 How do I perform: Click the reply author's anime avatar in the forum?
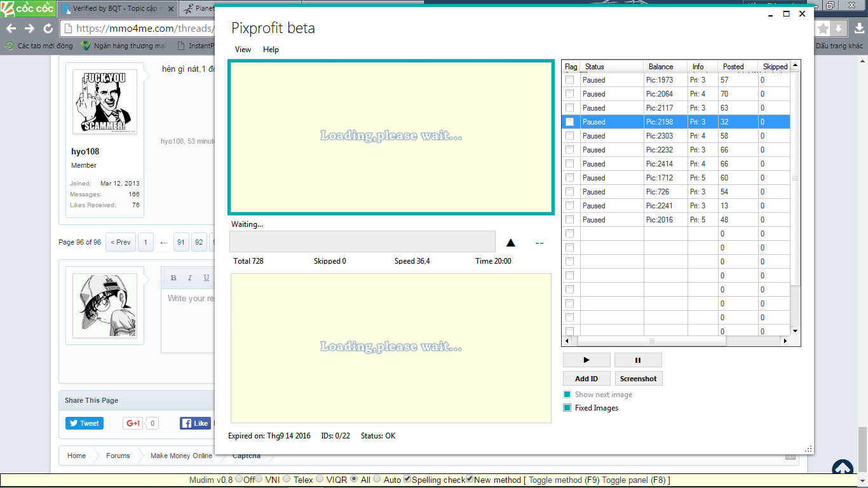pyautogui.click(x=105, y=306)
